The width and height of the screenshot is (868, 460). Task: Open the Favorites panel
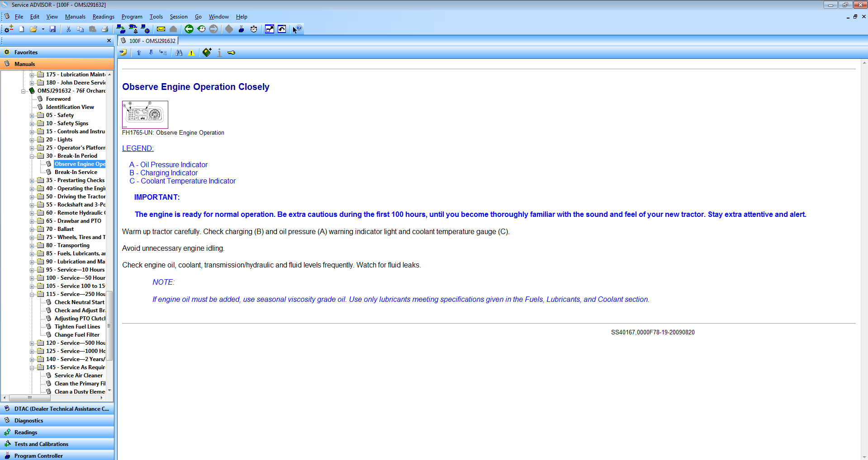point(57,52)
